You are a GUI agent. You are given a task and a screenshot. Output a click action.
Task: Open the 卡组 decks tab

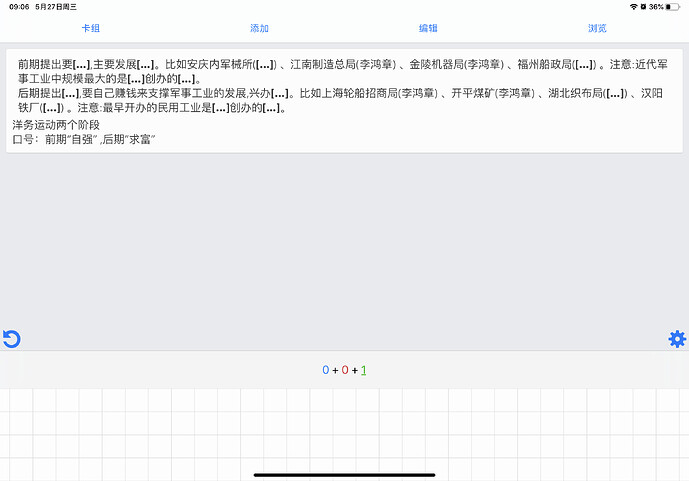pos(91,28)
